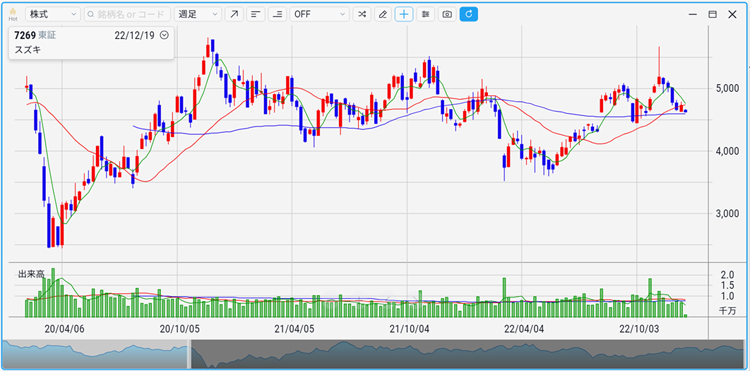The image size is (750, 371).
Task: Click the shuffle crossed-arrows icon
Action: coord(362,14)
